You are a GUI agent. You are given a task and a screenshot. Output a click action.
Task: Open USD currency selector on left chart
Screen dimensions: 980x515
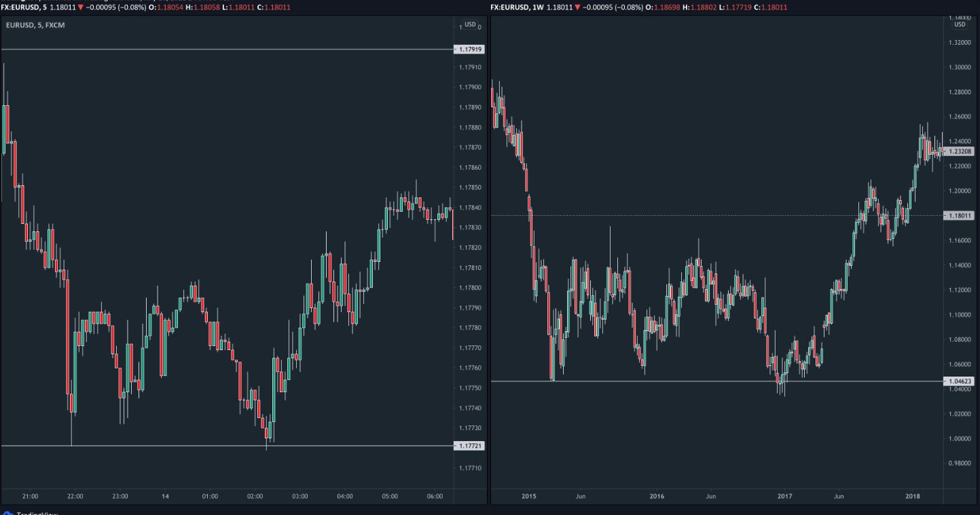coord(469,25)
